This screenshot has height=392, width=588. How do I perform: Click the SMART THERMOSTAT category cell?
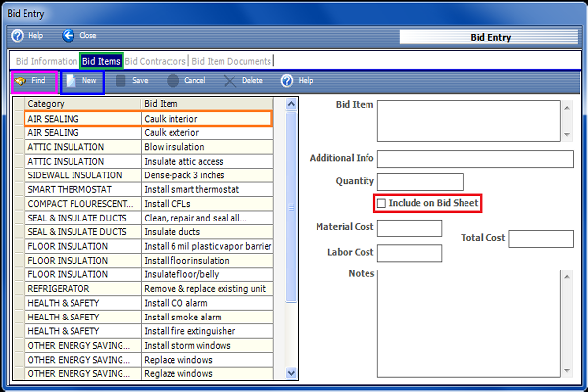[83, 189]
